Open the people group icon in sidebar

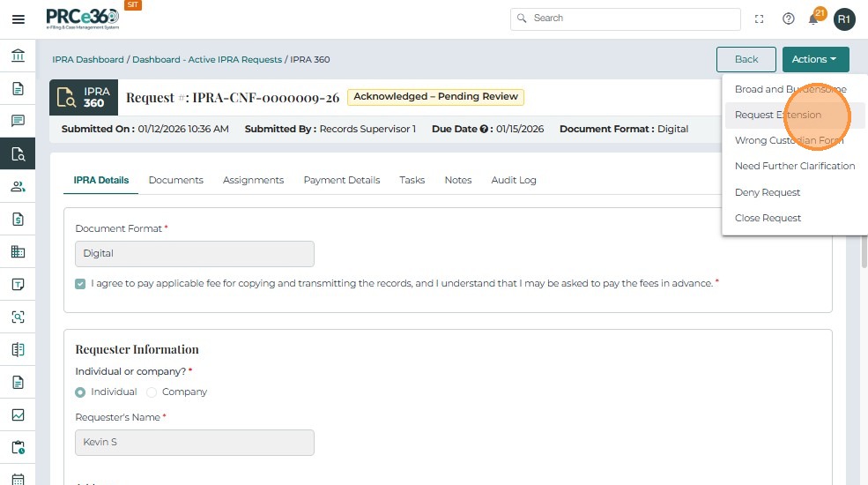click(x=18, y=187)
